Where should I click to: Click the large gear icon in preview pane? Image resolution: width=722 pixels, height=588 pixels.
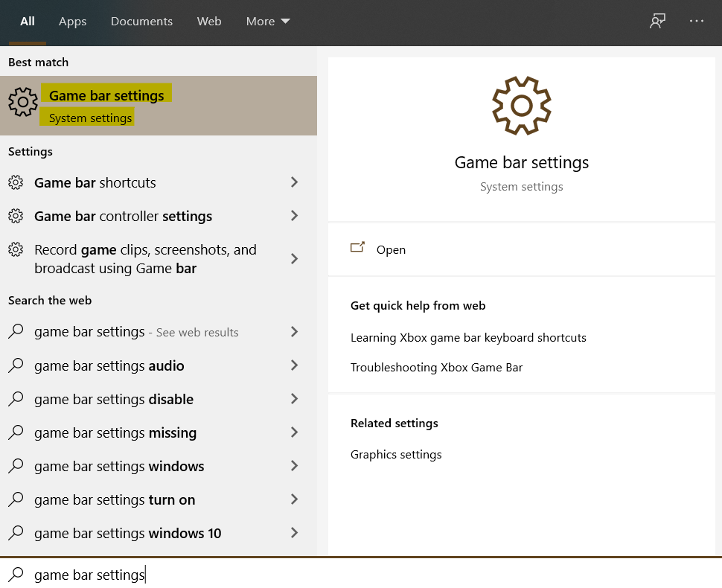521,106
